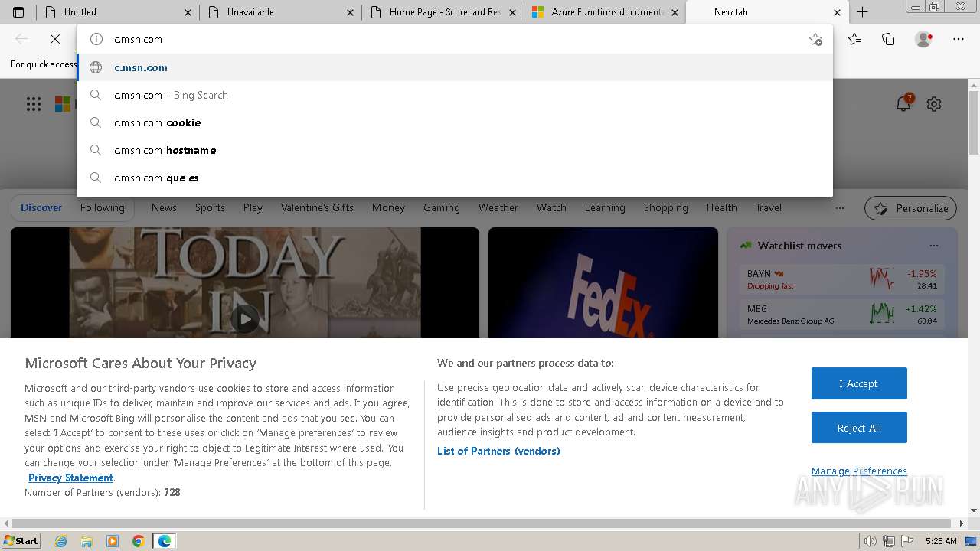Choose the c.msn.com cookie suggestion
The height and width of the screenshot is (551, 980).
pos(455,122)
